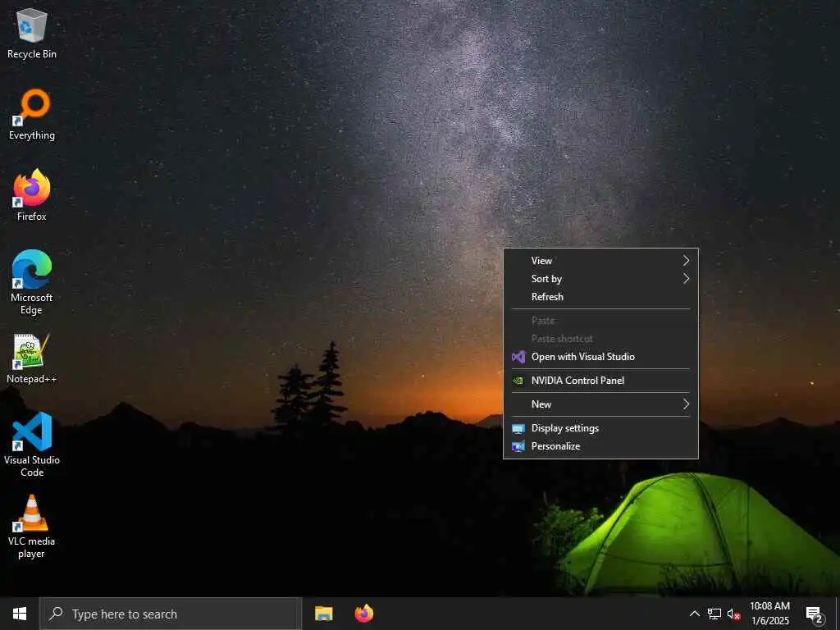This screenshot has height=630, width=840.
Task: Click the Show desktop strip beside notifications
Action: (838, 614)
